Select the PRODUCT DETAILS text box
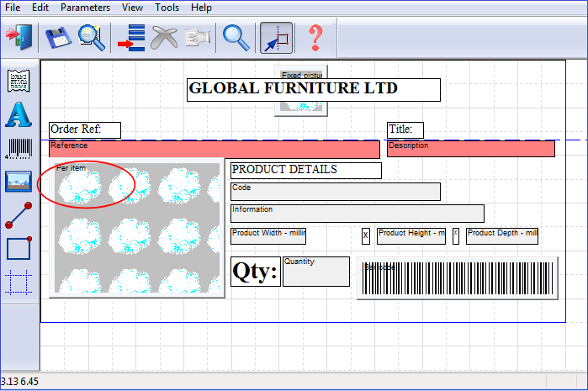The height and width of the screenshot is (391, 588). (306, 171)
